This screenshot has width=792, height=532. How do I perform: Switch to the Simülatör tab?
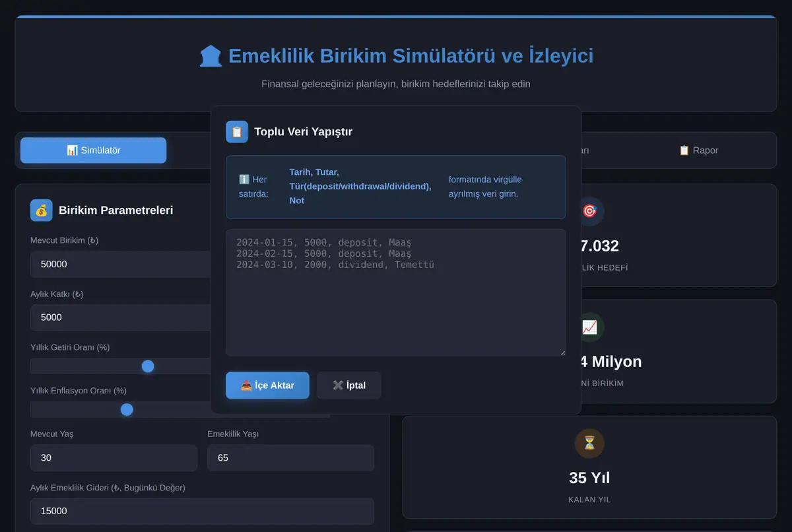click(x=94, y=150)
